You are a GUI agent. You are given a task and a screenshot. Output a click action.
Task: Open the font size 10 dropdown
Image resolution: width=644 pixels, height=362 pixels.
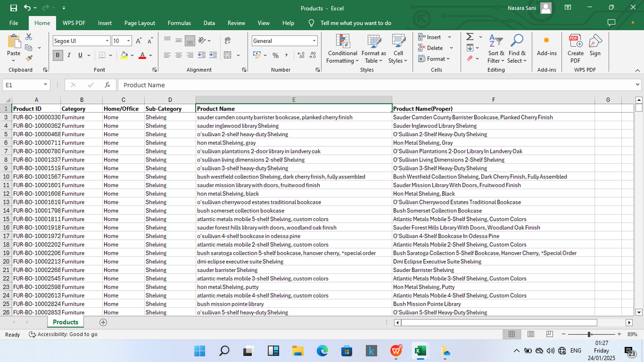pos(128,41)
